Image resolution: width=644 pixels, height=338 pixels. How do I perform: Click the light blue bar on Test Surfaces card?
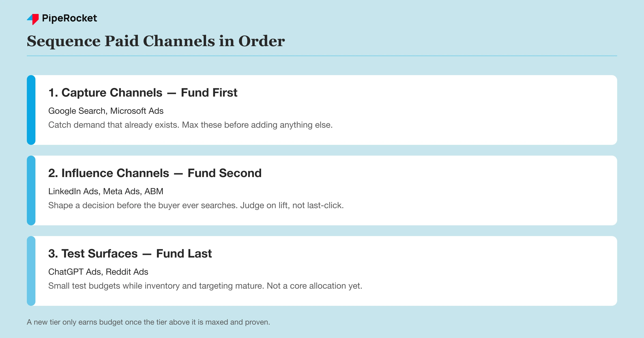click(31, 271)
